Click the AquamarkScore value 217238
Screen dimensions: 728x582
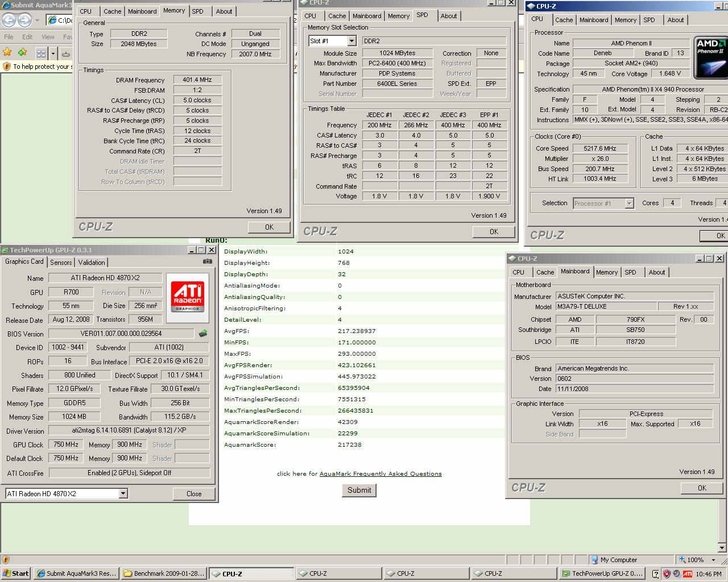pyautogui.click(x=350, y=444)
